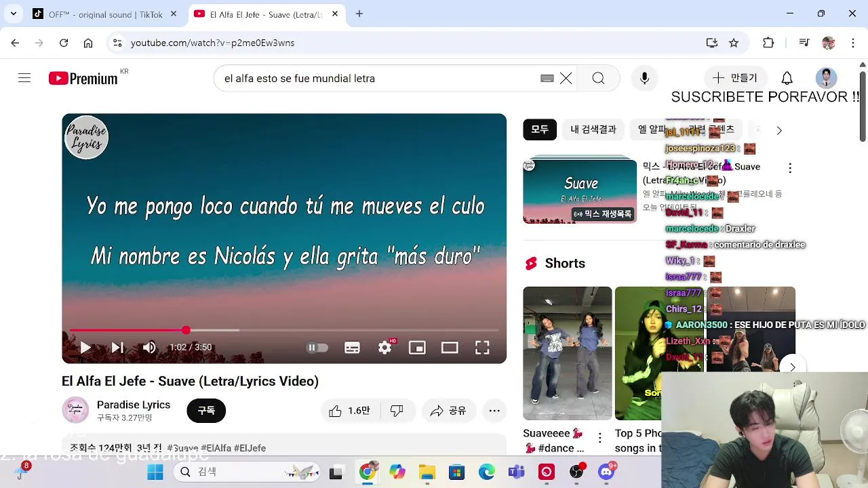Open options menu for the Suave mix
The height and width of the screenshot is (488, 868).
(790, 167)
